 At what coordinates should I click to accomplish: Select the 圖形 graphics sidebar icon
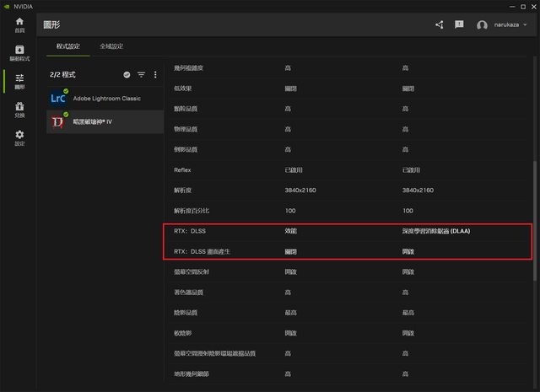tap(19, 82)
